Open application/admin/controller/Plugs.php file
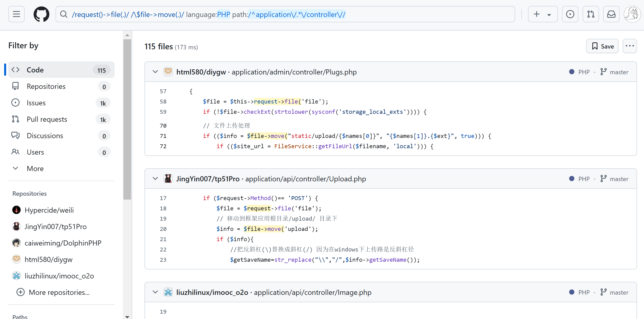644x319 pixels. [294, 72]
